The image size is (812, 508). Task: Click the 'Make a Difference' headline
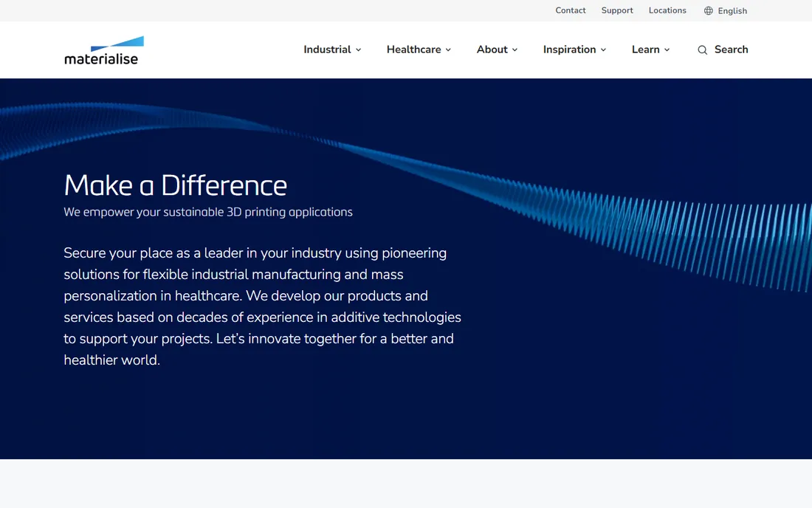(175, 185)
